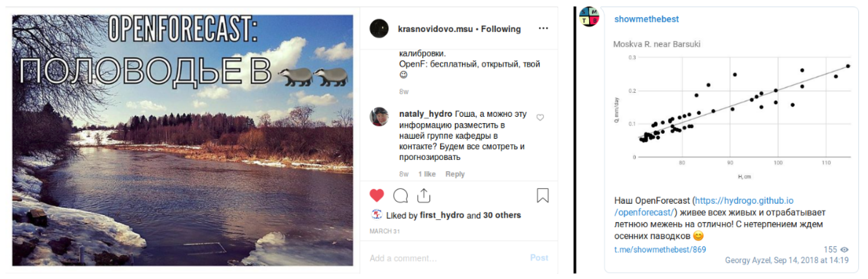Open krasnovidovo.msu profile avatar
Viewport: 868px width, 279px height.
tap(379, 28)
